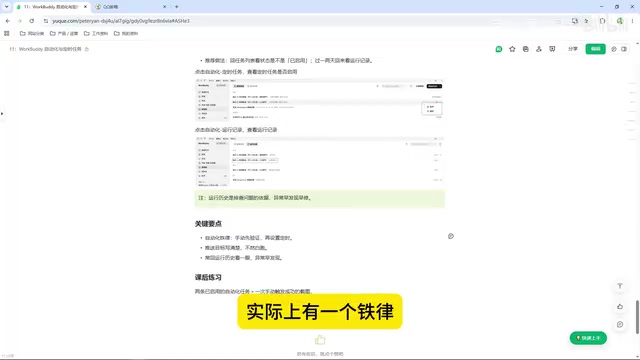This screenshot has height=360, width=640.
Task: Open the collaborators person icon in toolbar
Action: [539, 49]
